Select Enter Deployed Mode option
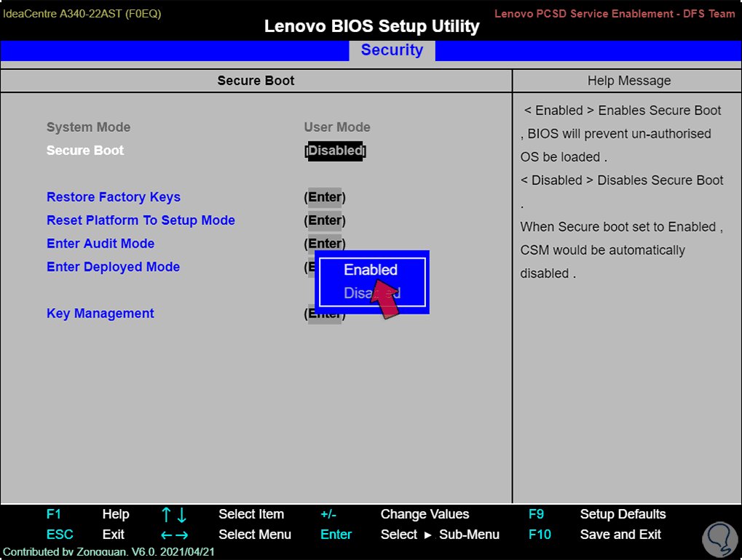This screenshot has height=560, width=742. pos(113,267)
